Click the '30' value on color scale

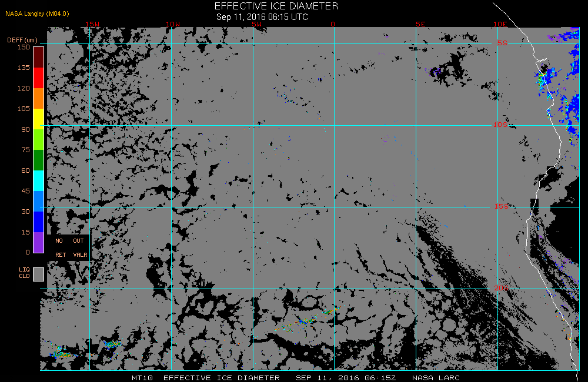(x=25, y=212)
